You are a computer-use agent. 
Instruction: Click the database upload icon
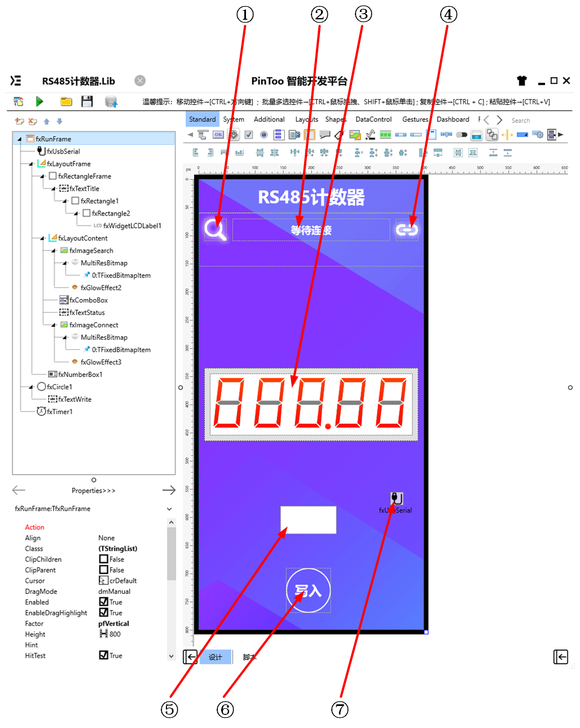point(111,102)
